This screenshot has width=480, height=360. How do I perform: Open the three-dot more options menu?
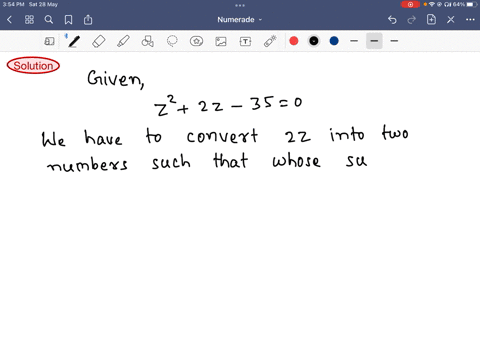[470, 20]
